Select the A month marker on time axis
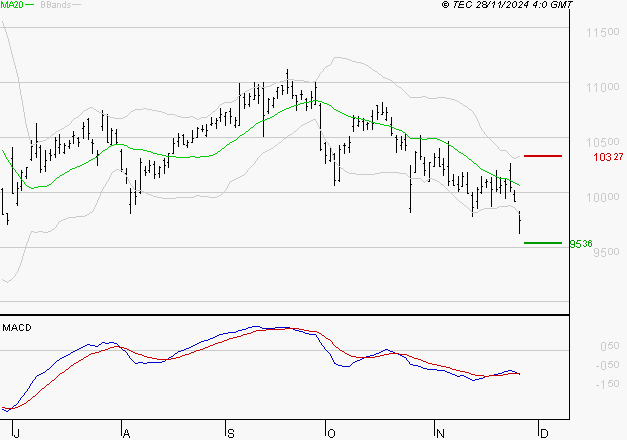 [125, 433]
